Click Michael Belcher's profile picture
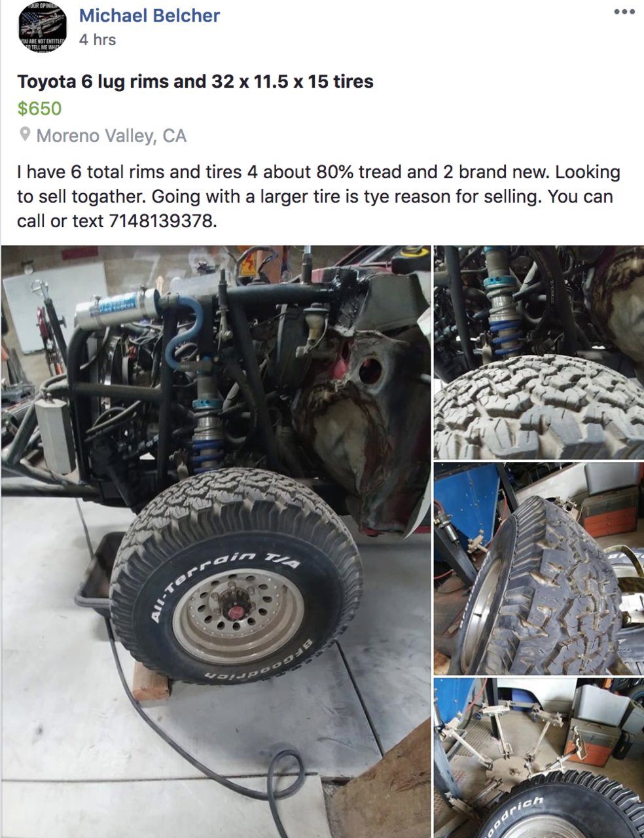Viewport: 644px width, 838px height. click(43, 26)
